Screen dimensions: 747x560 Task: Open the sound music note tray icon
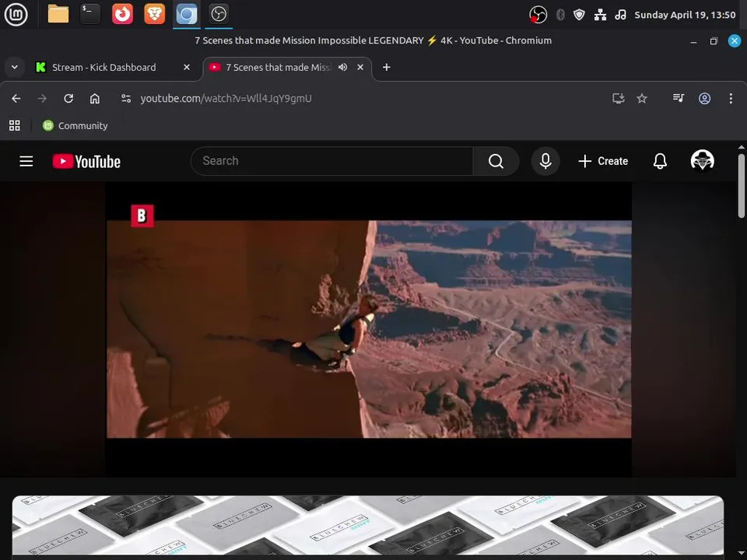click(620, 15)
